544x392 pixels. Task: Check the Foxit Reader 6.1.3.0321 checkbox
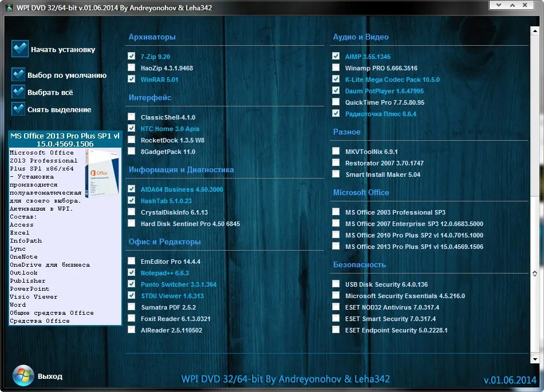pyautogui.click(x=132, y=318)
